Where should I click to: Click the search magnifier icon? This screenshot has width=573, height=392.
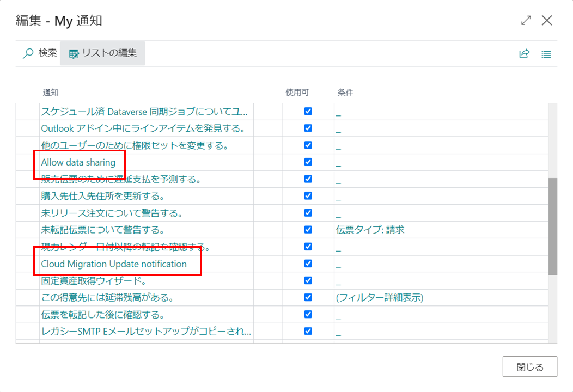pyautogui.click(x=28, y=53)
